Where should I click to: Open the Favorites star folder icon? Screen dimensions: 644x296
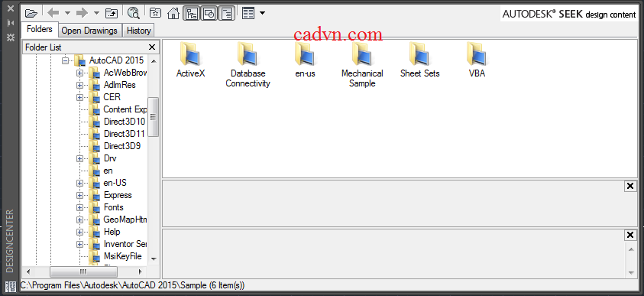[x=155, y=13]
